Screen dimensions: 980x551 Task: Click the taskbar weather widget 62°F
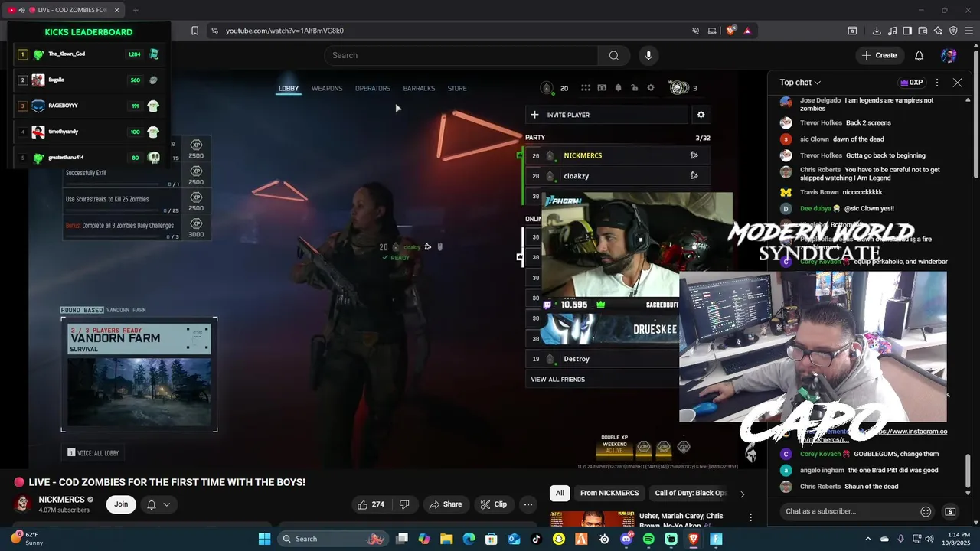[x=27, y=539]
